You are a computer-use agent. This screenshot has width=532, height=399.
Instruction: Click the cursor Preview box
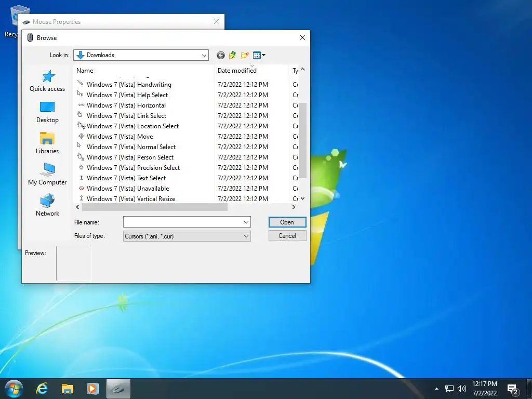tap(74, 263)
